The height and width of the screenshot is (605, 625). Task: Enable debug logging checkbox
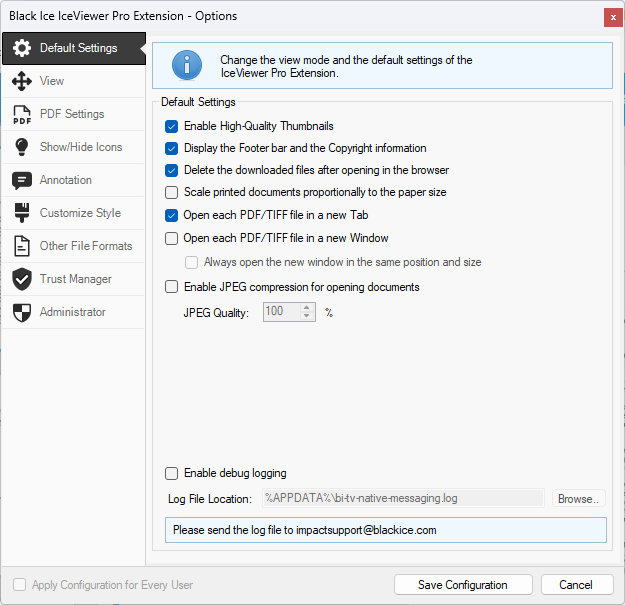(171, 473)
